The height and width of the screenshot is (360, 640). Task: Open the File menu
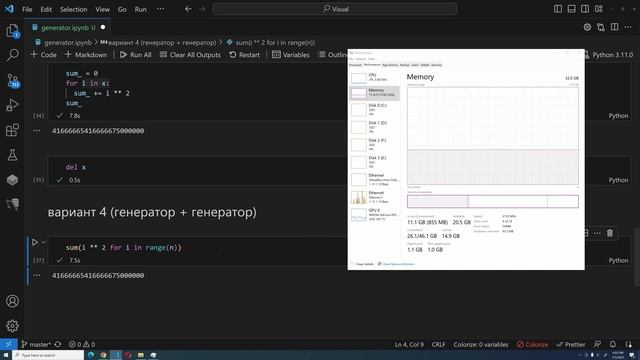tap(27, 9)
